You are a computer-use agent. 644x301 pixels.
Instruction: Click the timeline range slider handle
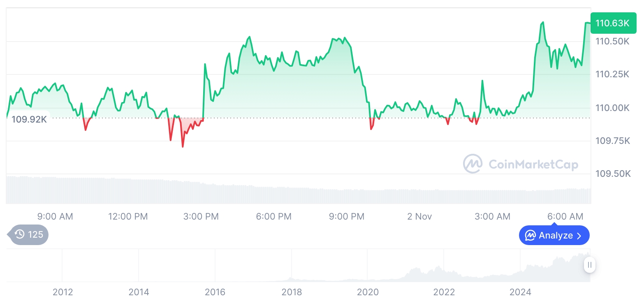(589, 265)
